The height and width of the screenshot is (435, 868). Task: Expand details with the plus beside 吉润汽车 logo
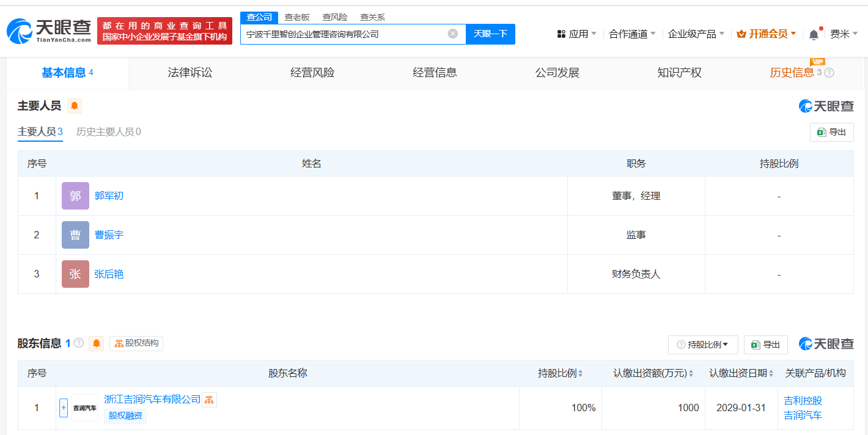[x=64, y=408]
